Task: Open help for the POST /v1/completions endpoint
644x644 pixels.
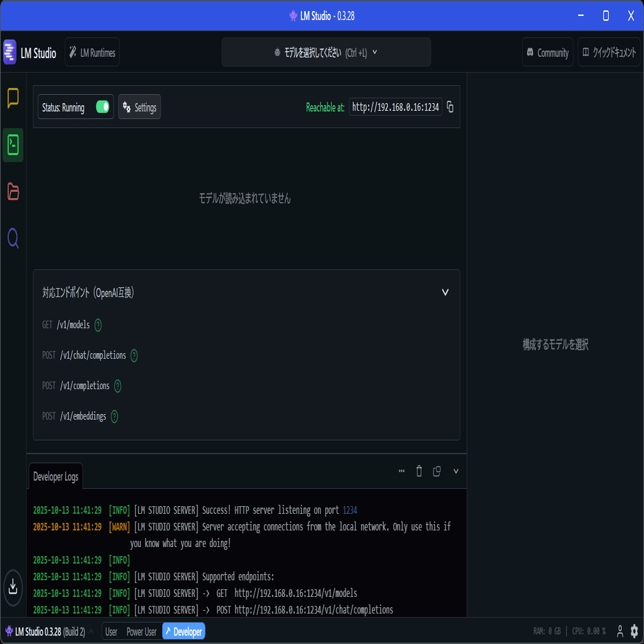Action: point(118,386)
